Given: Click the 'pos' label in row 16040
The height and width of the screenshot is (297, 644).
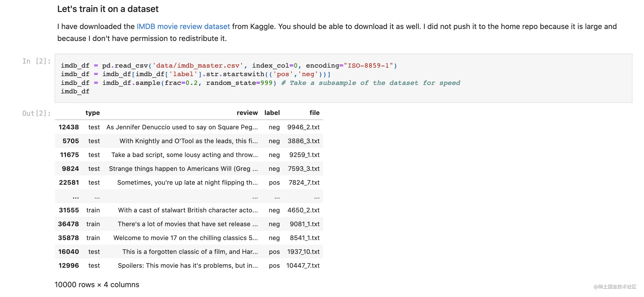Looking at the screenshot, I should (x=274, y=252).
